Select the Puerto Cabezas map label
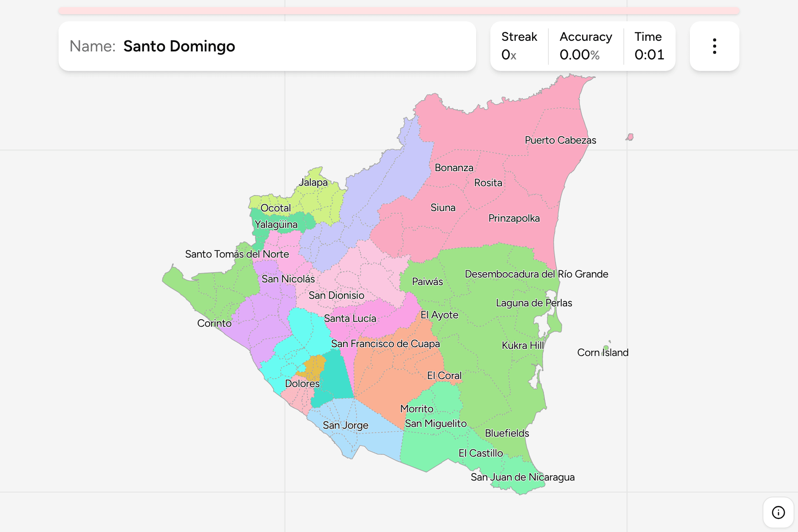This screenshot has height=532, width=798. [560, 140]
